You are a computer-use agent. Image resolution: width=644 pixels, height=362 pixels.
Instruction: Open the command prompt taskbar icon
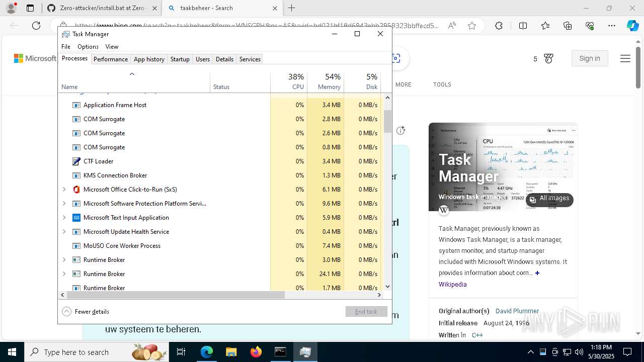tap(280, 352)
